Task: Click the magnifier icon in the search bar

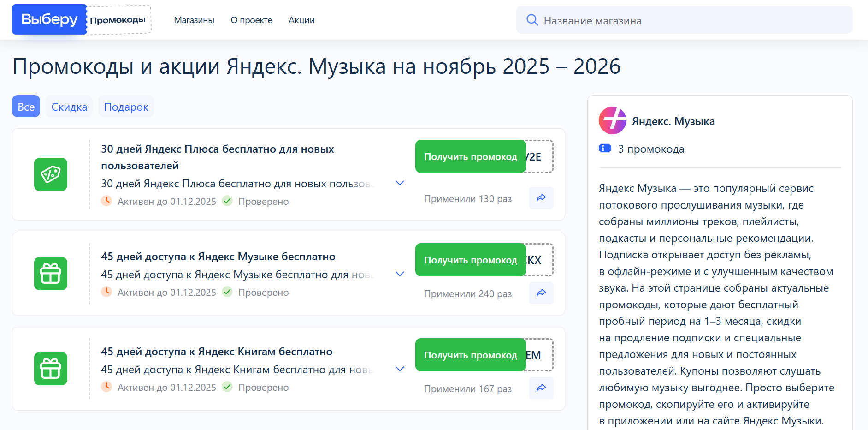Action: (x=532, y=20)
